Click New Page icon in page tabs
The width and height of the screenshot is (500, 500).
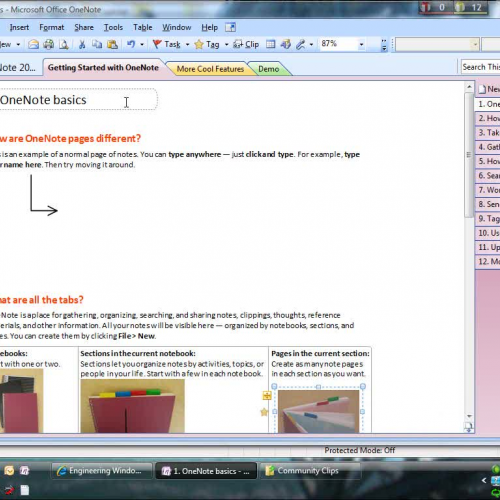pyautogui.click(x=482, y=89)
